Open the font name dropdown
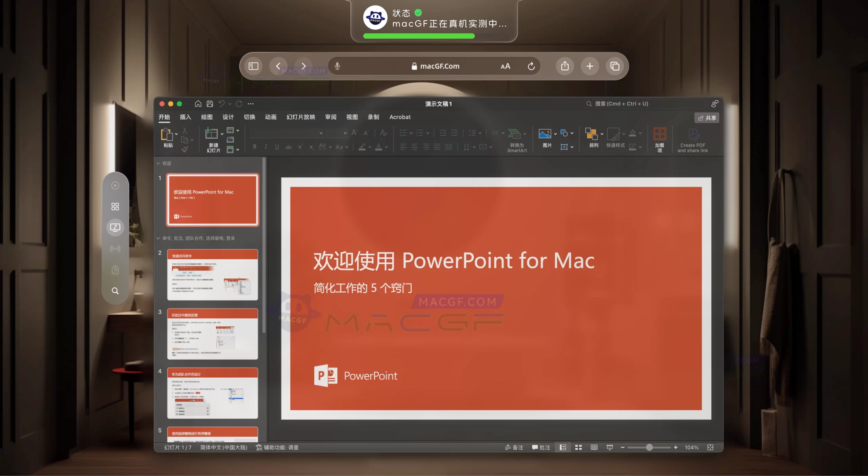This screenshot has width=868, height=476. 321,133
